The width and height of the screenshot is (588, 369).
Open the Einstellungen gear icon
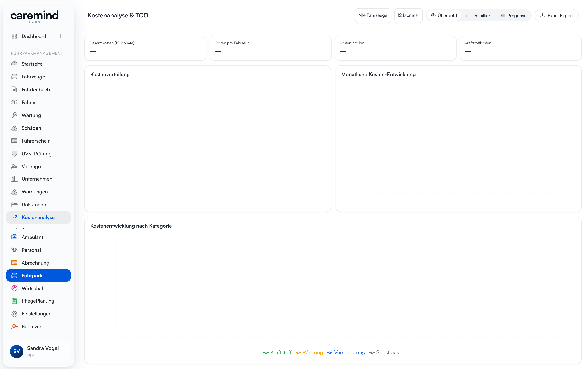[14, 314]
